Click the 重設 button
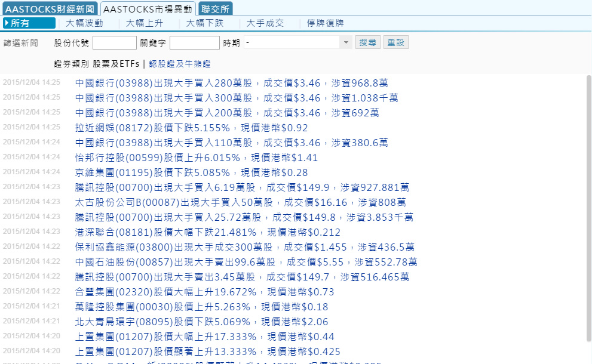 click(396, 42)
